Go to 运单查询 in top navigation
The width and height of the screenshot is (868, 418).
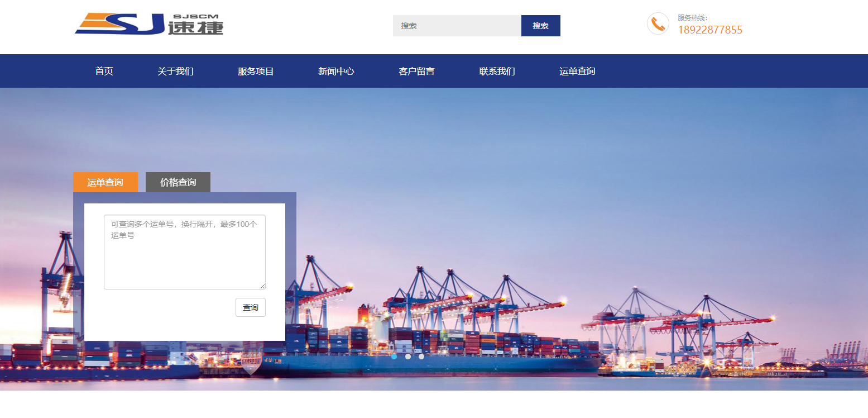[577, 71]
